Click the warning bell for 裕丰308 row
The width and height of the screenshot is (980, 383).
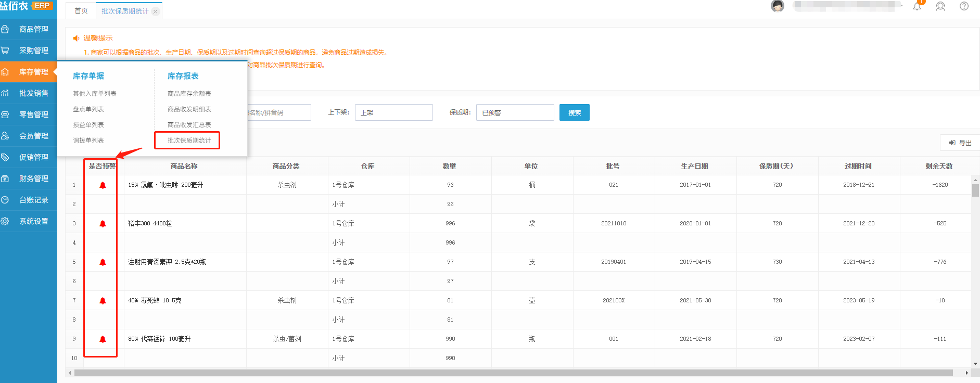(103, 224)
